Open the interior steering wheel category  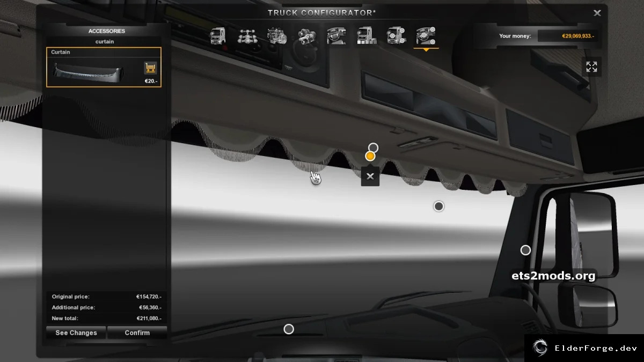point(336,35)
